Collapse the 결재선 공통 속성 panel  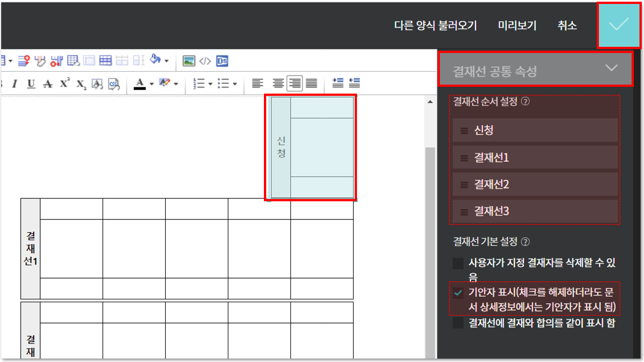tap(611, 69)
